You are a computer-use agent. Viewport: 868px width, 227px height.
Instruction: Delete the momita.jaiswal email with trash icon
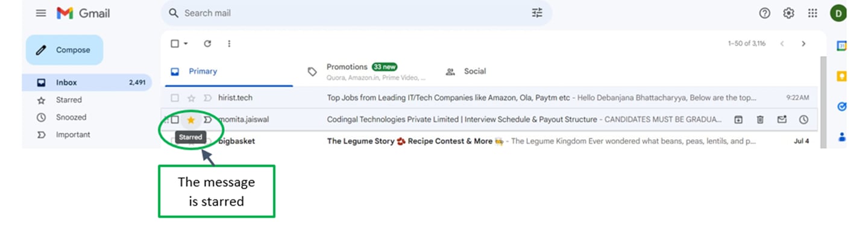coord(760,120)
